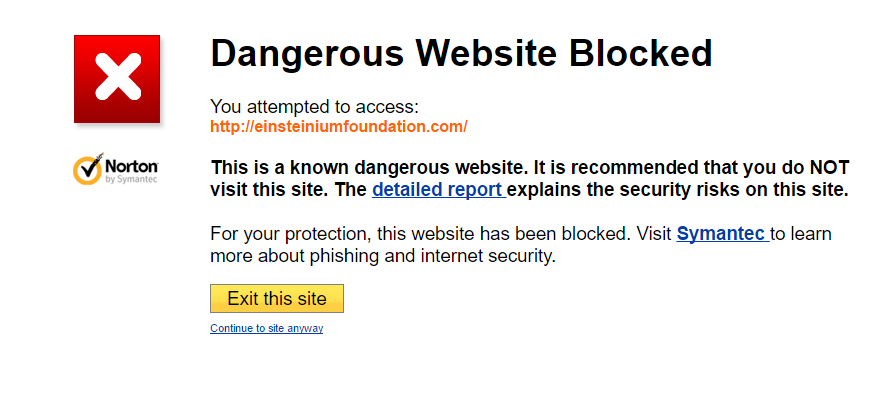Select Continue to site anyway
This screenshot has height=393, width=871.
point(267,329)
